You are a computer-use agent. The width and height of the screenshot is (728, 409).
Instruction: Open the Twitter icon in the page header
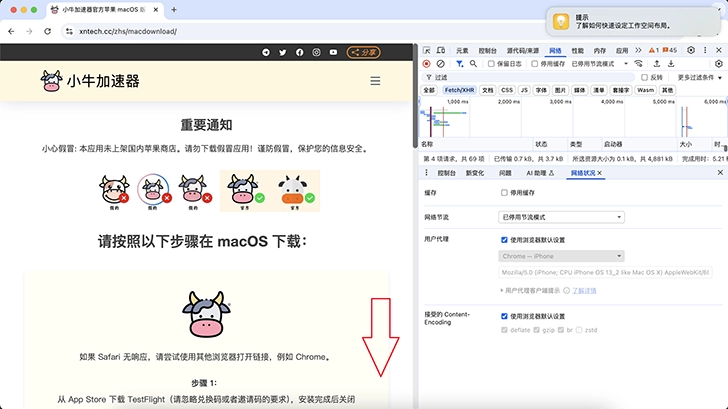click(x=282, y=52)
